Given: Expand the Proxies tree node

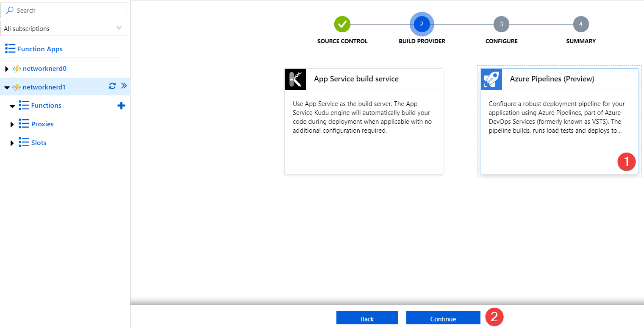Looking at the screenshot, I should tap(12, 124).
